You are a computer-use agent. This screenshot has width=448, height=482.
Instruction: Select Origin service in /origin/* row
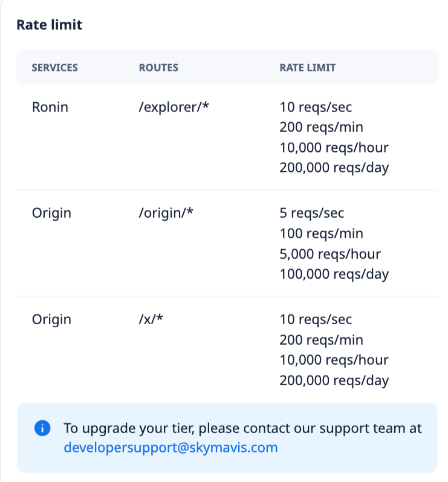[51, 213]
